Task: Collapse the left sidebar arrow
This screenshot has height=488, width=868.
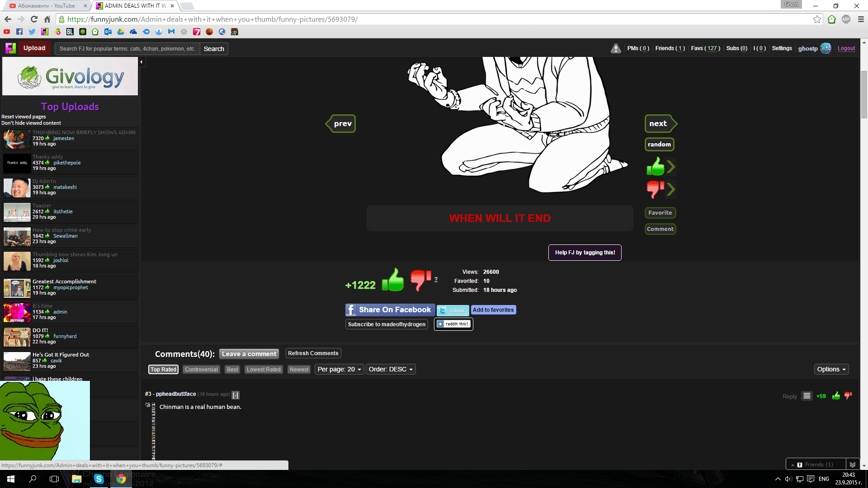Action: [x=142, y=62]
